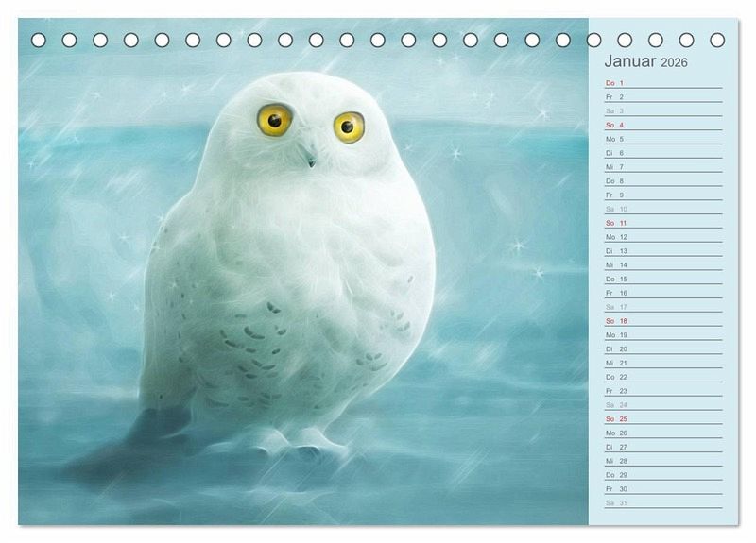Click the "Januar 2026" month heading
This screenshot has width=756, height=543.
click(646, 62)
